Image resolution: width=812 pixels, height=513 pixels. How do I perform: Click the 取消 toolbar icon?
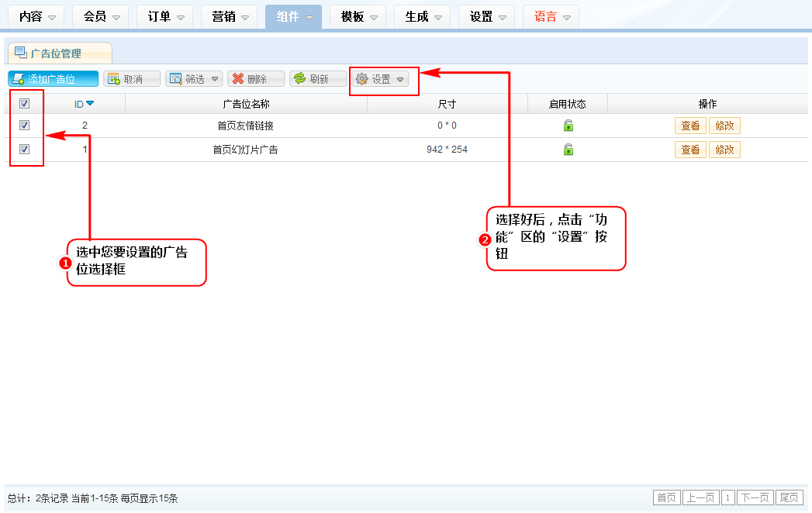coord(113,79)
